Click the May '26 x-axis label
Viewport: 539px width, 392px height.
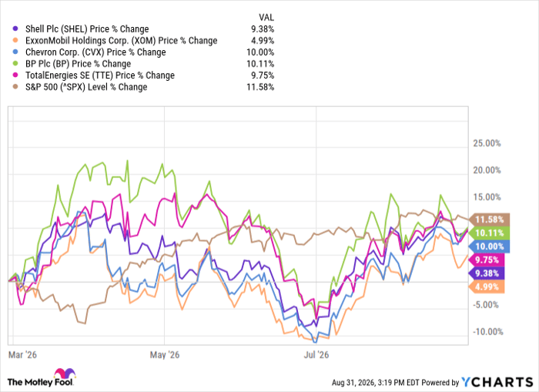click(165, 354)
